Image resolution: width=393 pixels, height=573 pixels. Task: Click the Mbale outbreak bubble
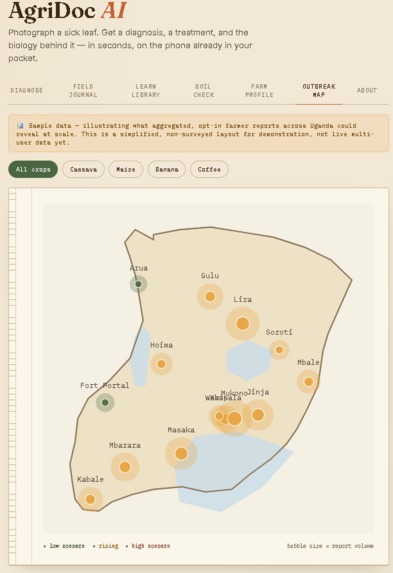pos(308,382)
